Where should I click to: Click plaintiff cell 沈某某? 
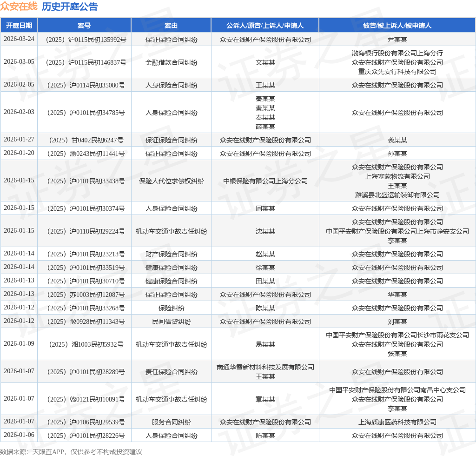pyautogui.click(x=265, y=231)
